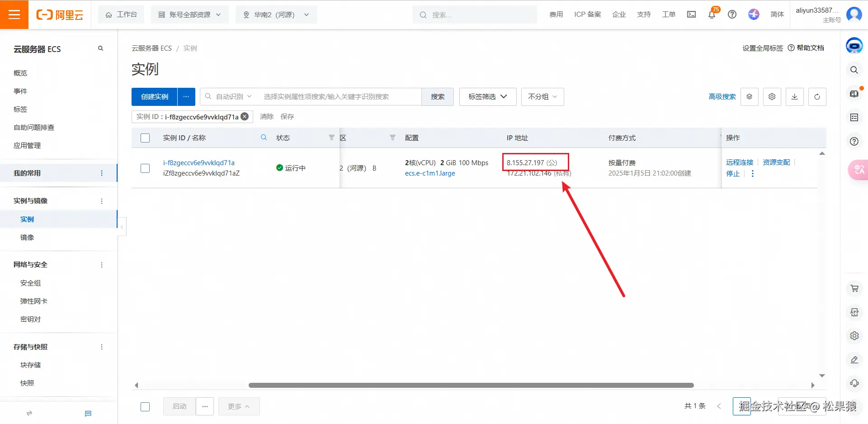Click the search icon in 实例 ID column header

pyautogui.click(x=264, y=138)
